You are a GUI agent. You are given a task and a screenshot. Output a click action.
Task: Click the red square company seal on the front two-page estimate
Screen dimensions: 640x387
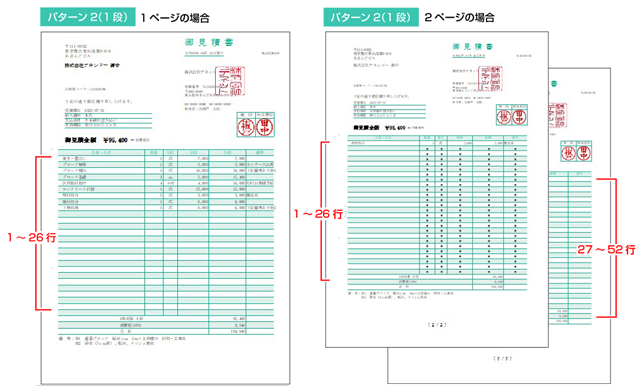coord(491,78)
